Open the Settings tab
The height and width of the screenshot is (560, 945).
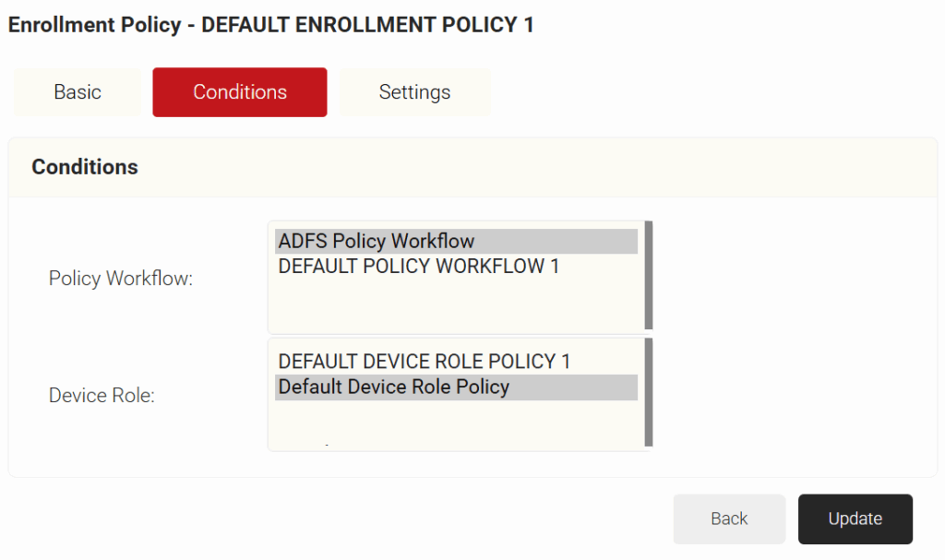click(414, 92)
